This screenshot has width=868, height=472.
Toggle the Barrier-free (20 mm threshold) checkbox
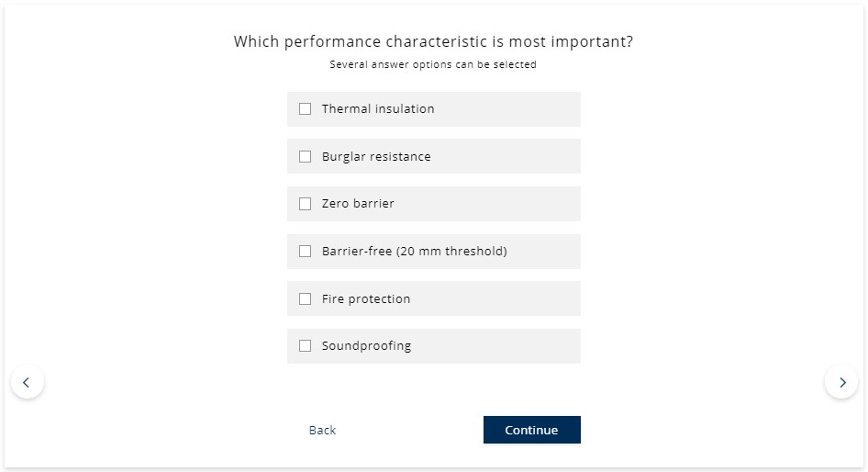coord(306,252)
